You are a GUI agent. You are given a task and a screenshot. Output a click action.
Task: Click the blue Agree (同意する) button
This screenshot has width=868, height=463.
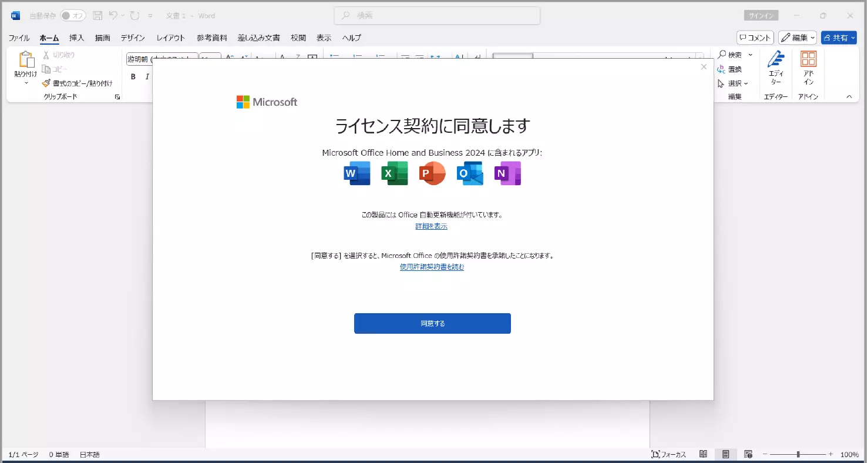[x=432, y=323]
